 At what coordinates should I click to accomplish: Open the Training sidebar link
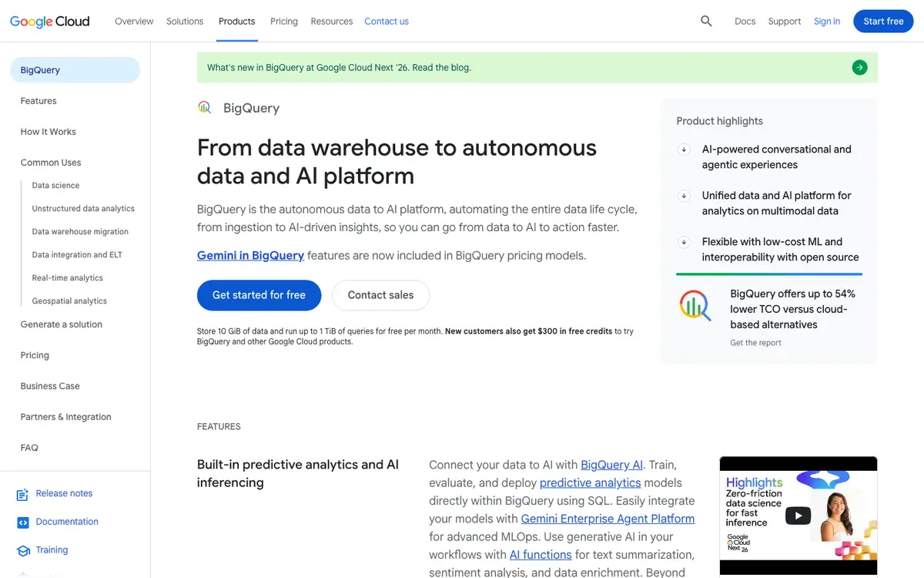[x=52, y=550]
